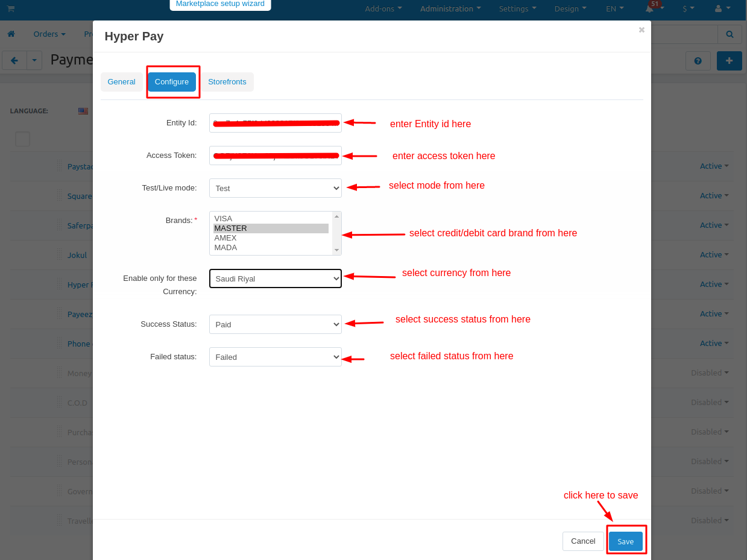The image size is (747, 560).
Task: Click the plus icon to add payment
Action: 729,61
